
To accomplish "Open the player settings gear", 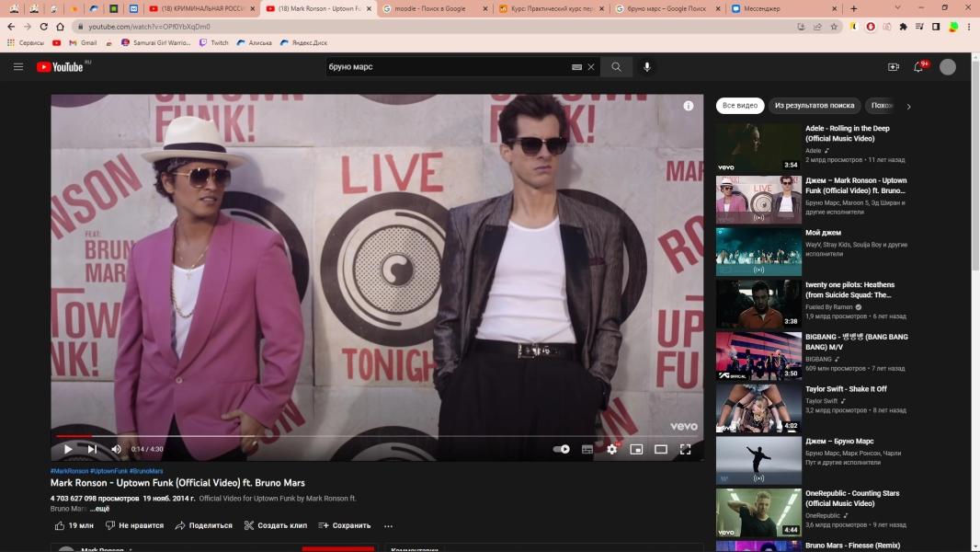I will tap(611, 449).
